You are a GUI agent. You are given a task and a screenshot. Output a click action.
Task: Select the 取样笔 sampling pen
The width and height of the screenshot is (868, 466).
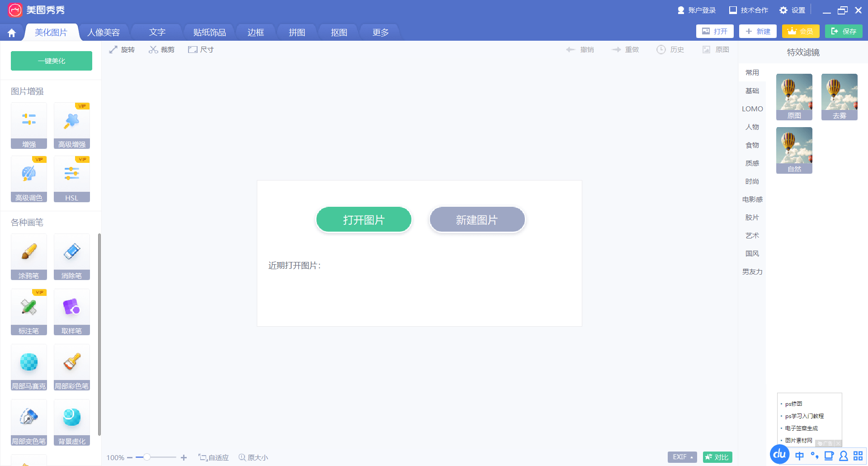point(72,312)
